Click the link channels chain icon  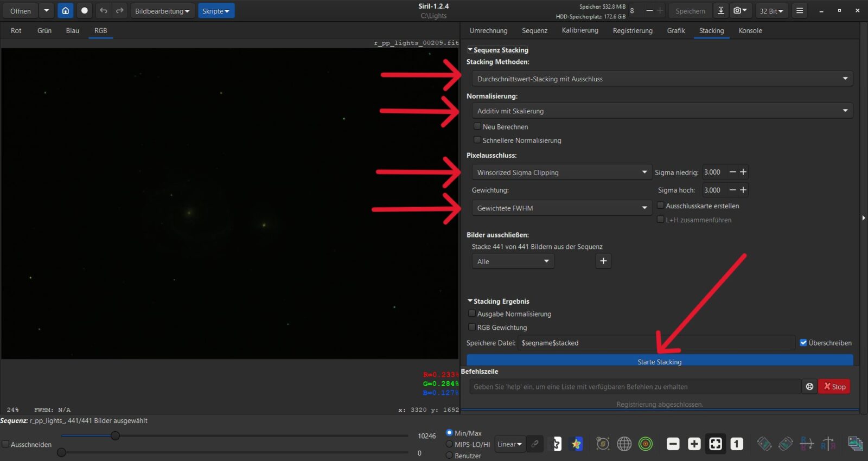coord(535,444)
